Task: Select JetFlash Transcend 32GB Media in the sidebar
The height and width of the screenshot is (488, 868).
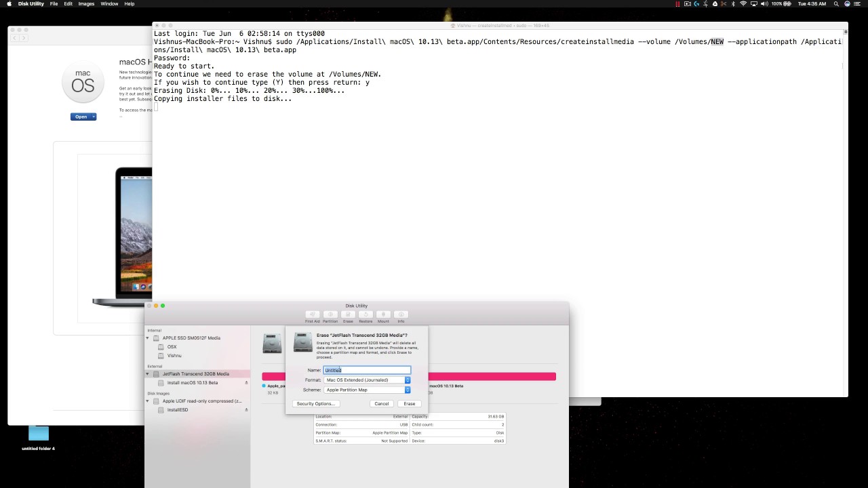Action: [x=197, y=374]
